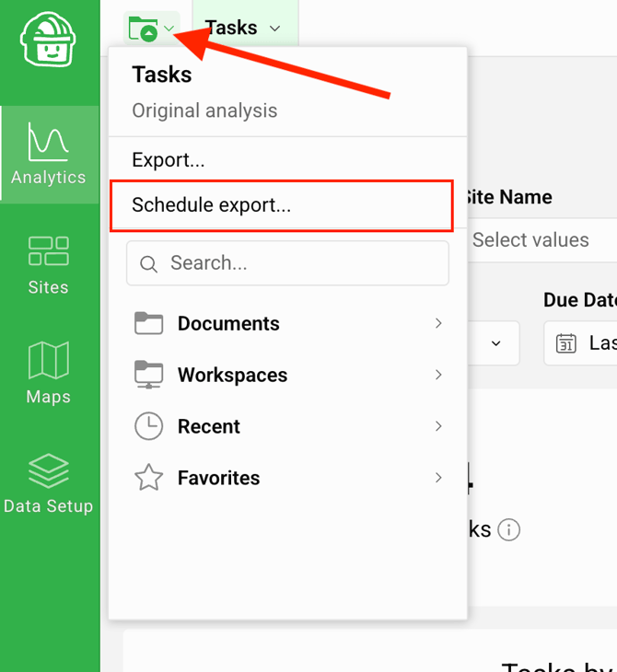Open the Site Name select values dropdown
The image size is (617, 672).
(539, 240)
